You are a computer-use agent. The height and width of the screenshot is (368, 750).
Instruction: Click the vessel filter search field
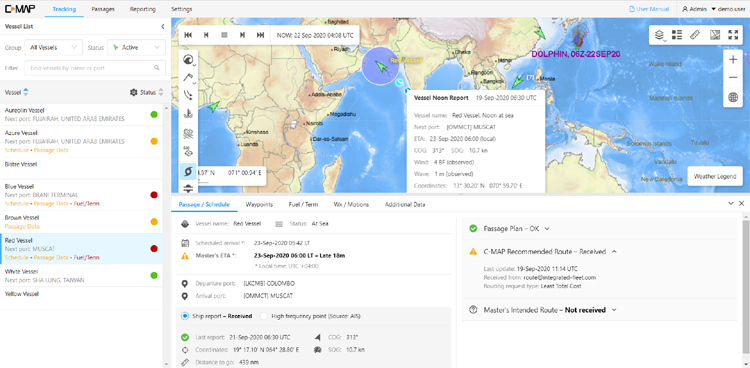click(95, 68)
